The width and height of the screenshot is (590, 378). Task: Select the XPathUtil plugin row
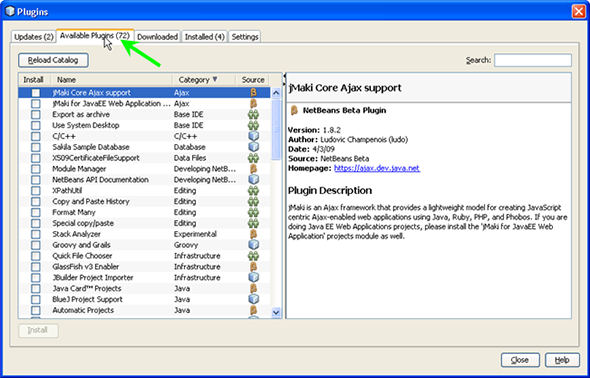[x=144, y=191]
